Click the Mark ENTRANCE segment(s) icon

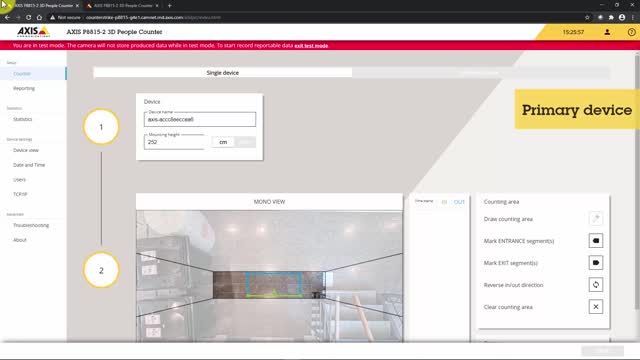click(x=596, y=240)
